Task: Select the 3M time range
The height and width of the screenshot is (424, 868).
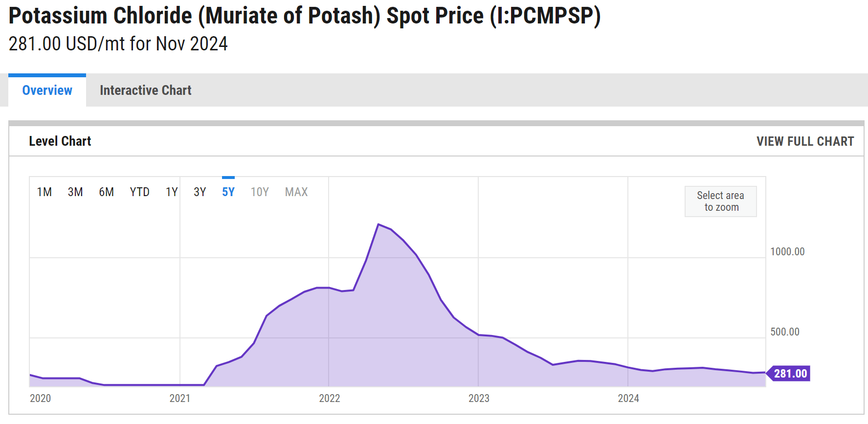Action: pyautogui.click(x=75, y=192)
